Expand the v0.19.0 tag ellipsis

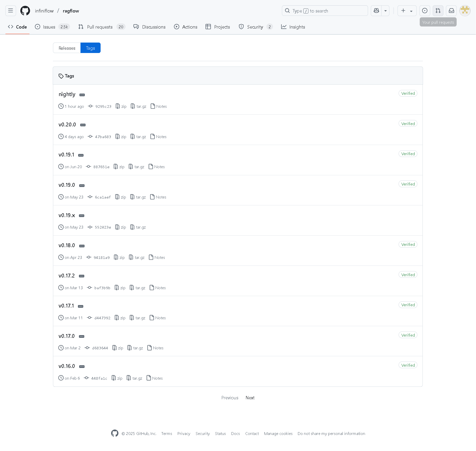(x=82, y=185)
